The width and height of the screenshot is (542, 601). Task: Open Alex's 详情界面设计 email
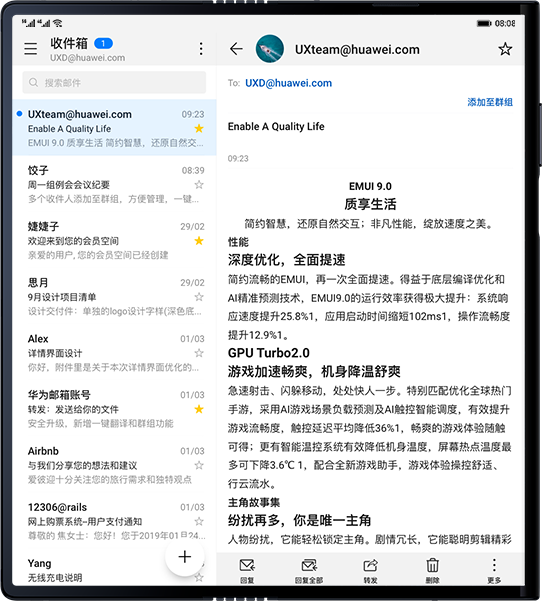[114, 352]
